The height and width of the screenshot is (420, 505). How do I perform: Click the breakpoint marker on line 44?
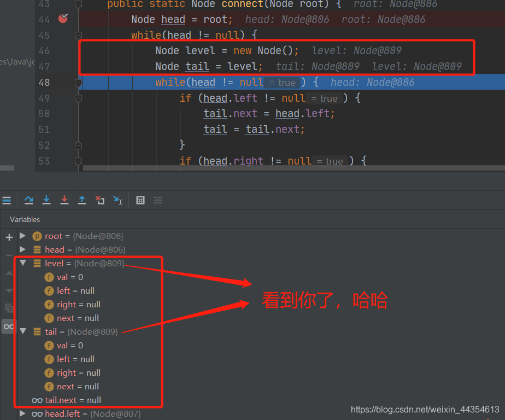pyautogui.click(x=63, y=19)
